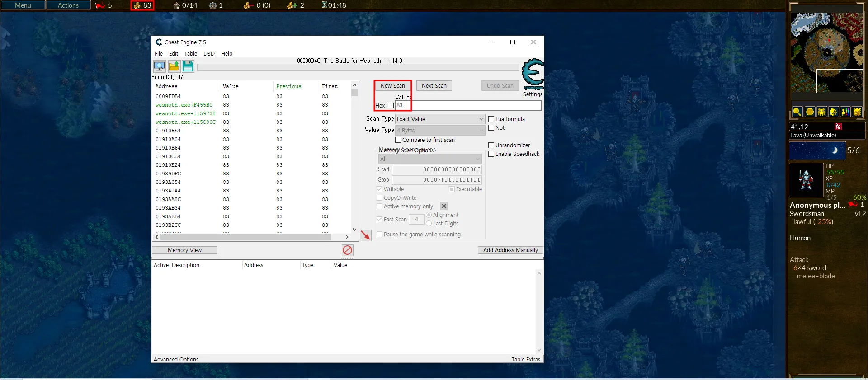The image size is (868, 380).
Task: Enable the Lua formula checkbox
Action: pyautogui.click(x=491, y=119)
